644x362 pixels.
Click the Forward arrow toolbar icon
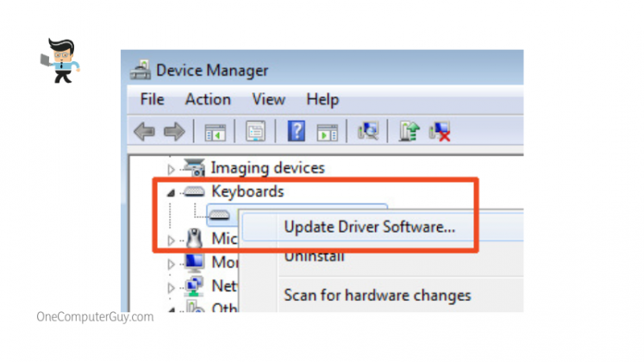tap(174, 131)
